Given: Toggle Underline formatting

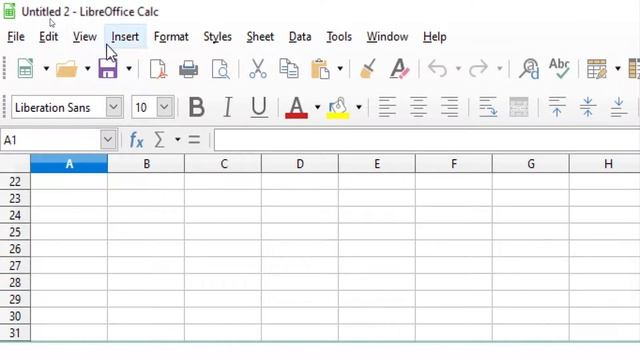Looking at the screenshot, I should [x=259, y=107].
